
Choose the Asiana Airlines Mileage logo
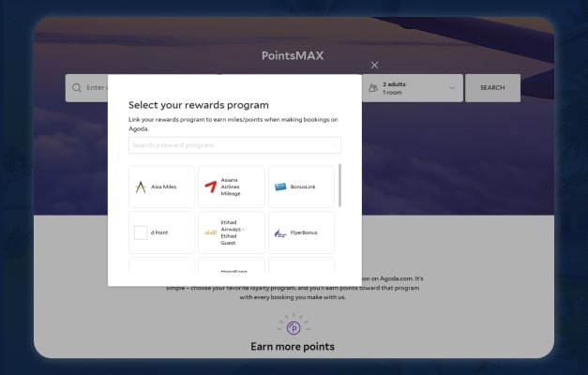coord(210,187)
